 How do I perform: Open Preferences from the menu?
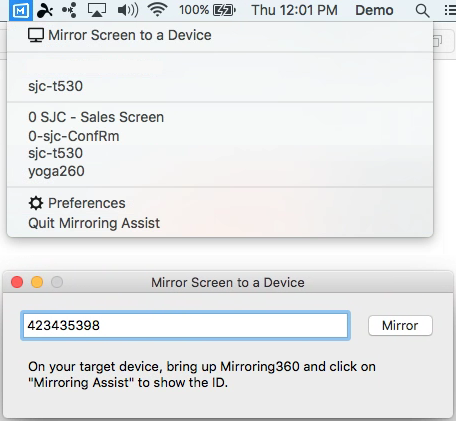[220, 203]
